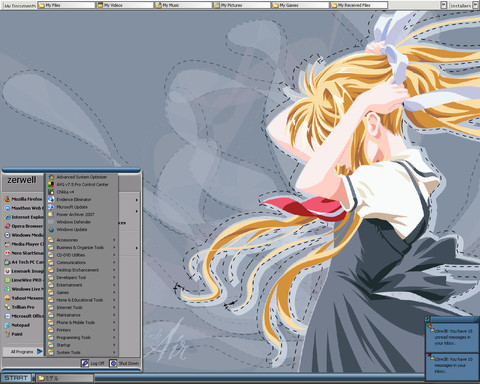Open the My Files toolbar shortcut
The height and width of the screenshot is (384, 480).
click(66, 5)
